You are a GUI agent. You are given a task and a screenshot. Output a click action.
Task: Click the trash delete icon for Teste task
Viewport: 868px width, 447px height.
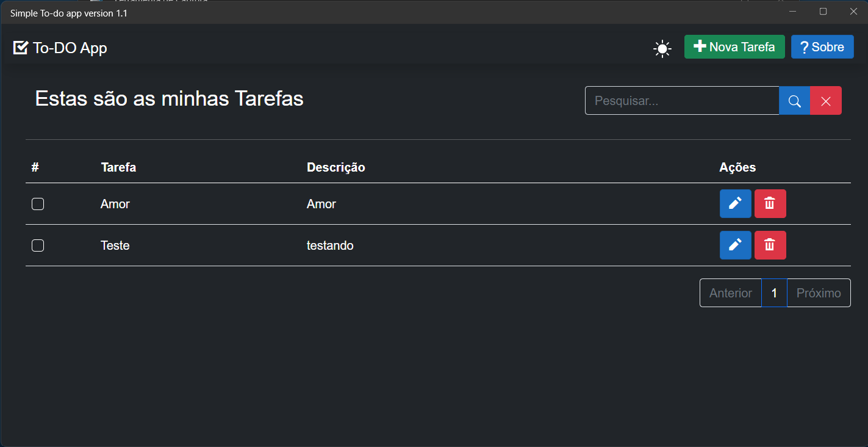click(x=770, y=245)
